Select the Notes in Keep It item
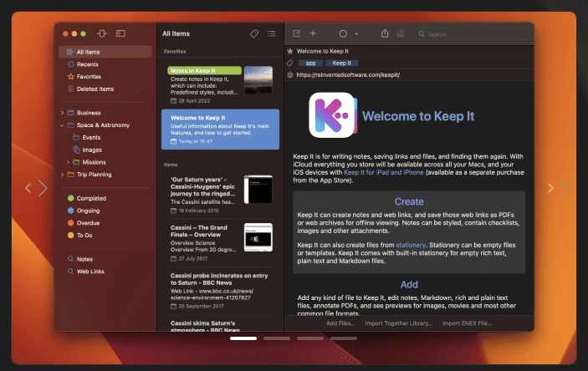The image size is (588, 371). click(x=220, y=85)
